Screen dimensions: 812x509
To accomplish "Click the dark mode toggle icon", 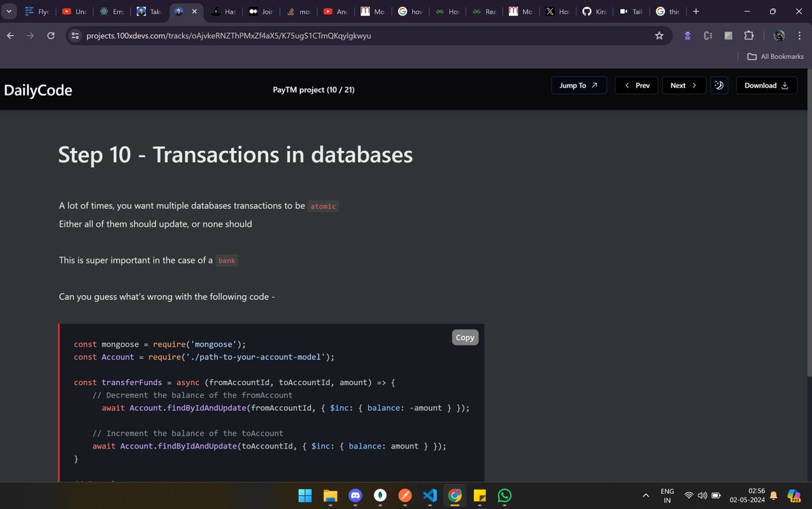I will tap(719, 85).
